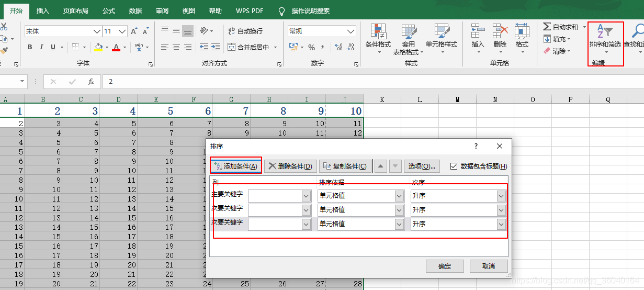
Task: Open the 清除 clear menu
Action: (x=558, y=51)
